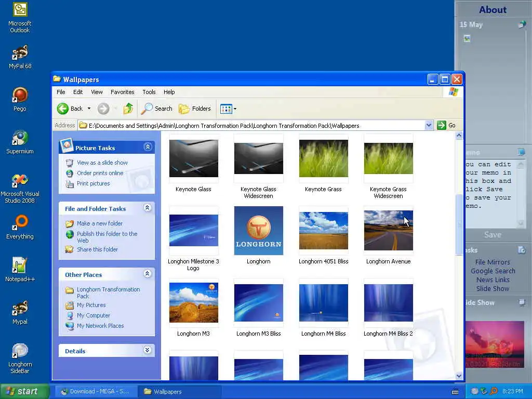The width and height of the screenshot is (532, 399).
Task: Collapse File and Folder Tasks panel
Action: point(148,208)
